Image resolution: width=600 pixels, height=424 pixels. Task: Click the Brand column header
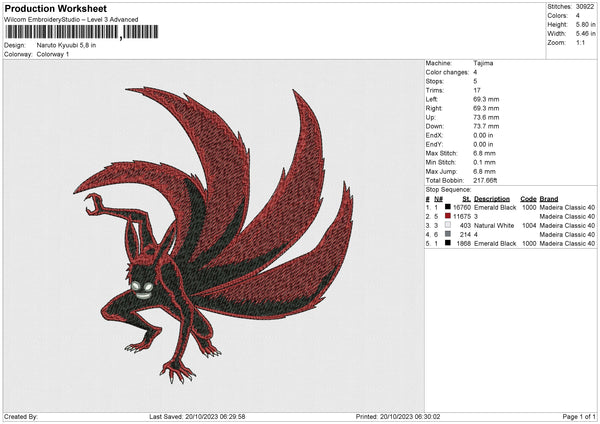click(549, 199)
